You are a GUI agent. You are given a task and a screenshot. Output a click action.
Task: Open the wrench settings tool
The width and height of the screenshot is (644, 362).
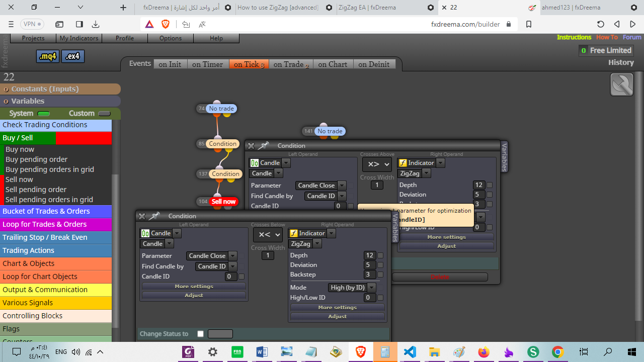(x=622, y=84)
